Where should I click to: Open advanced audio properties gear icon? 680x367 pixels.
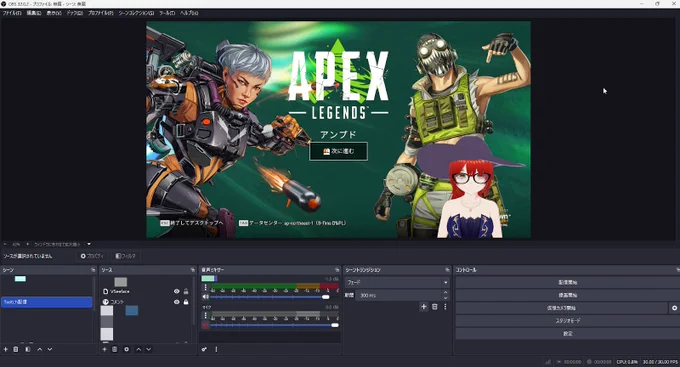(204, 349)
